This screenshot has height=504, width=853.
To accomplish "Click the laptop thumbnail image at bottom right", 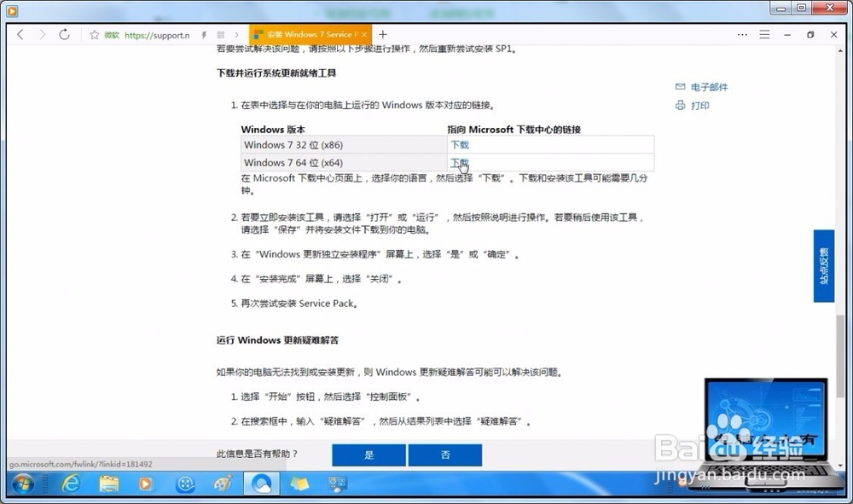I will click(x=766, y=433).
